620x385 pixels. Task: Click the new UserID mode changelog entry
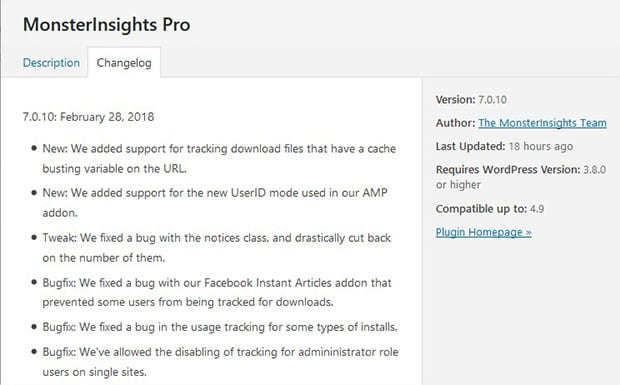point(215,203)
